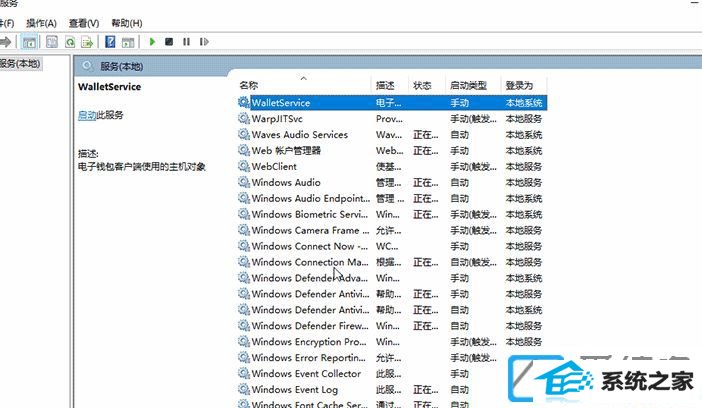Click the refresh toolbar icon
The height and width of the screenshot is (408, 702).
click(70, 42)
